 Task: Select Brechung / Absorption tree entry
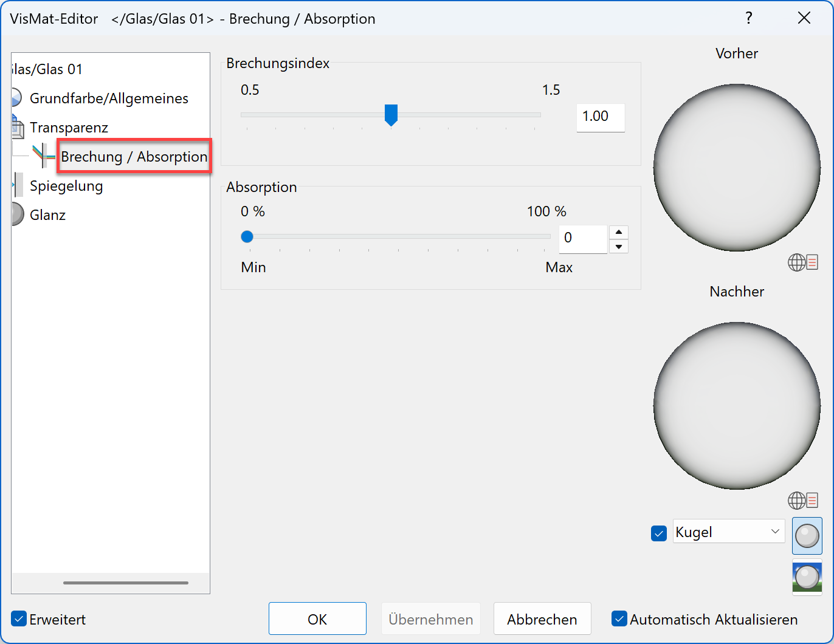pos(134,157)
